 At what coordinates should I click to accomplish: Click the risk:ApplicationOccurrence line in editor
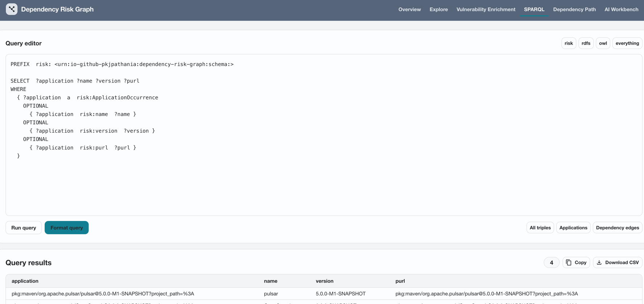click(x=87, y=97)
